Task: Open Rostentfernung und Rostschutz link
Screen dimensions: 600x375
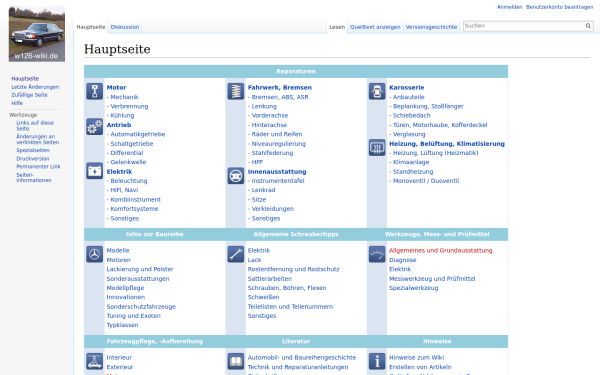Action: tap(293, 269)
